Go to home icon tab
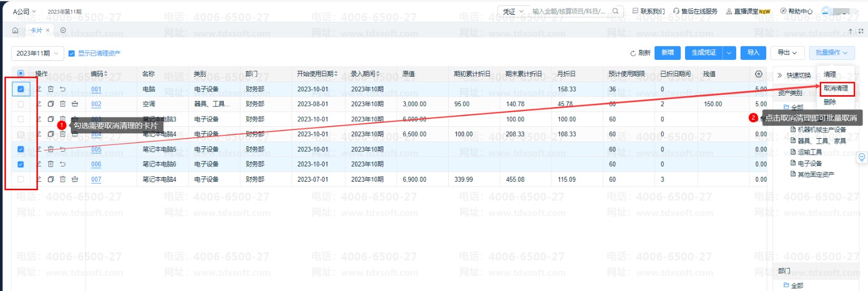 (15, 30)
